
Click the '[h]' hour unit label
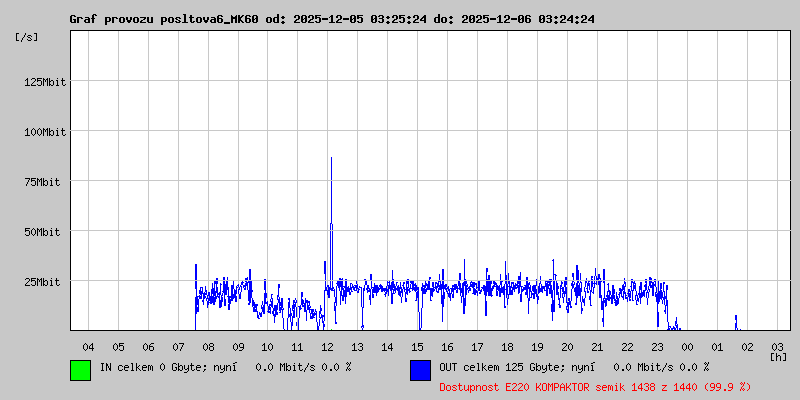click(777, 356)
